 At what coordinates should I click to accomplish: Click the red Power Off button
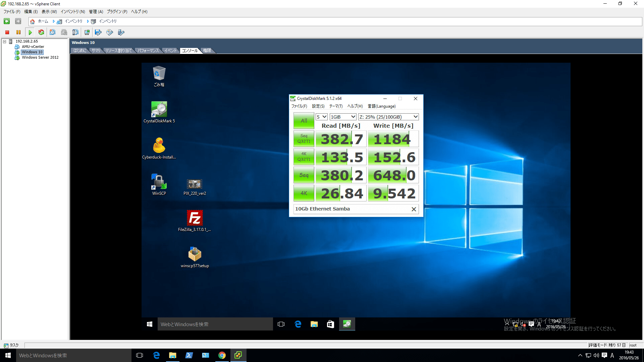[7, 32]
